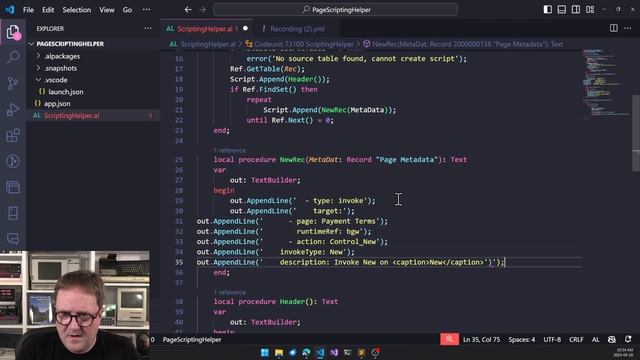Open the Search view in activity bar
Image resolution: width=640 pixels, height=360 pixels.
click(13, 57)
